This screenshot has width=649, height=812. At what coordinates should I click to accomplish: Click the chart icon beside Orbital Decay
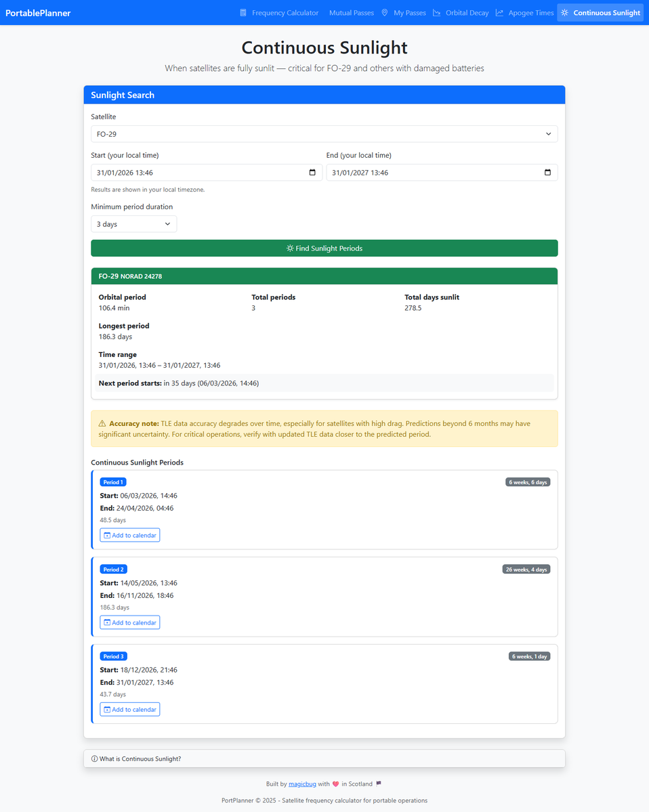point(437,13)
